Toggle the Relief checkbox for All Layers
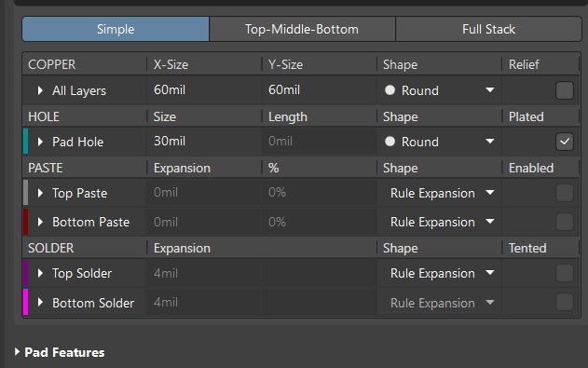 tap(565, 90)
